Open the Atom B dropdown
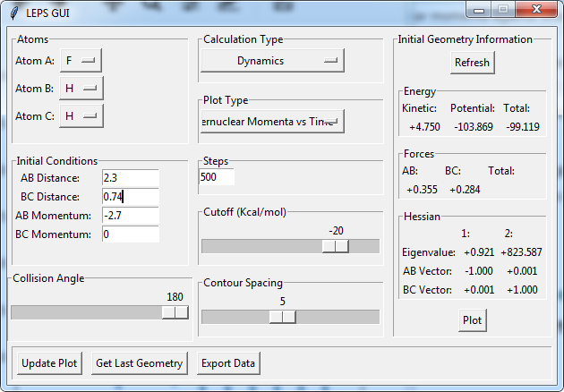 [x=81, y=89]
